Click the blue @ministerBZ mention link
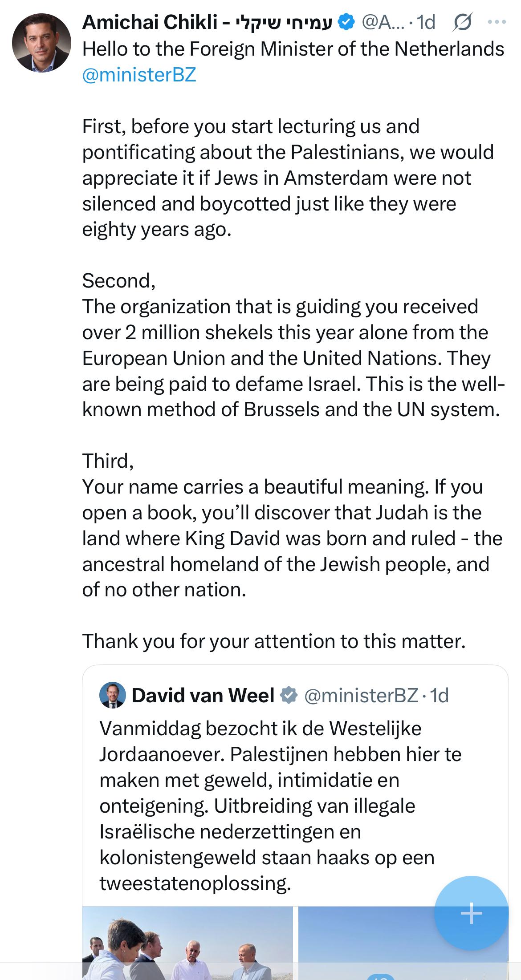521x980 pixels. 139,75
